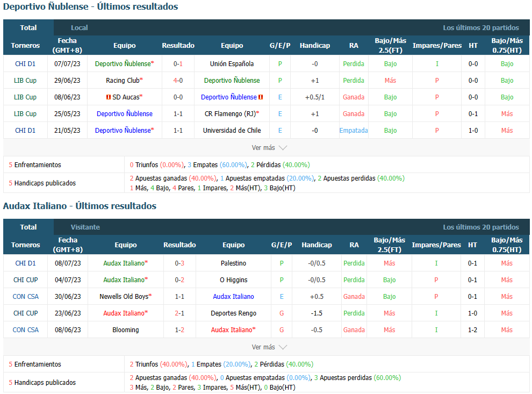Click result 4-0 of Racing Club match
Screen dimensions: 532x394
(178, 81)
